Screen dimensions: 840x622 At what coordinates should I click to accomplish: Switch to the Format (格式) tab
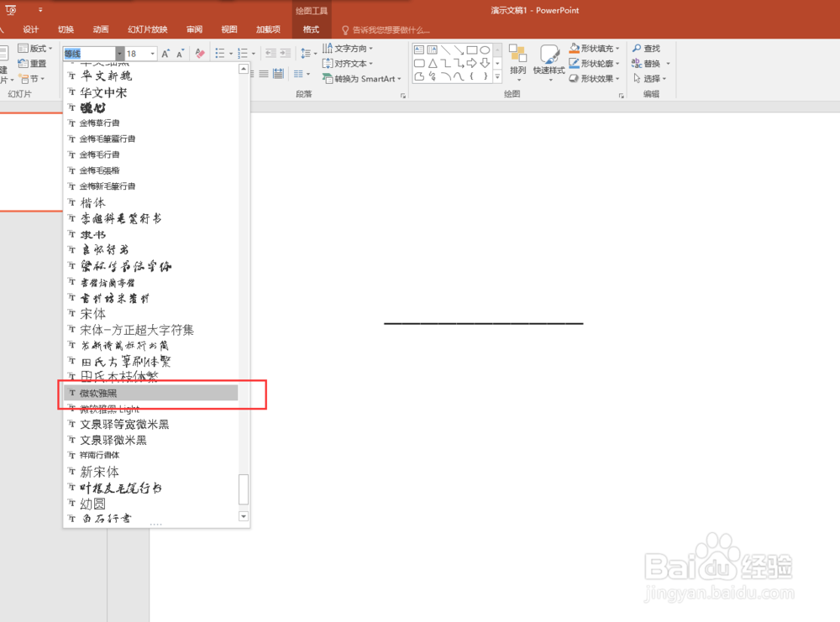click(x=311, y=29)
